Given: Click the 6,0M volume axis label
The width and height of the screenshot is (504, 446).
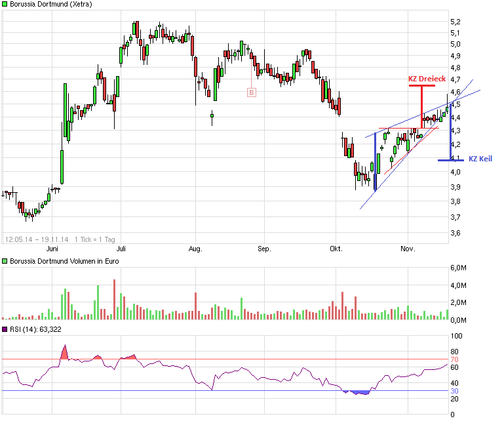Looking at the screenshot, I should pos(458,268).
